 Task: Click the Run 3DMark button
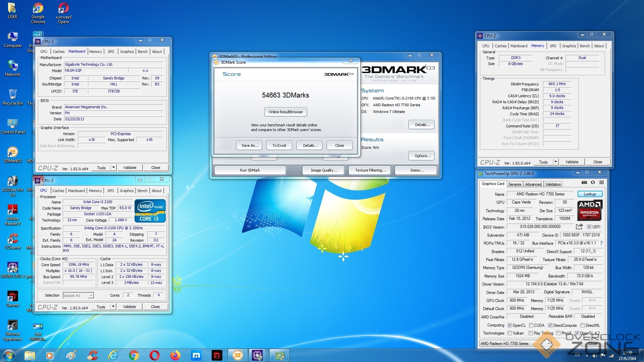tap(250, 170)
